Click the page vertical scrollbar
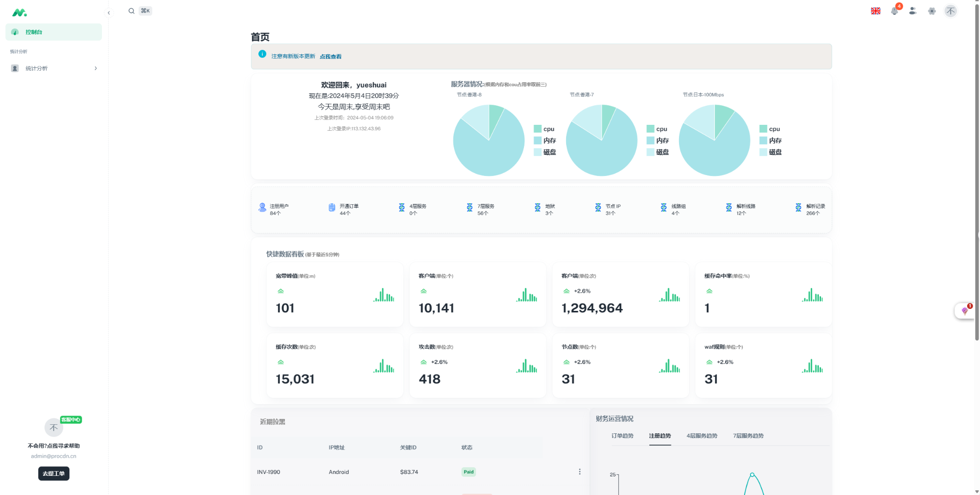Viewport: 980px width, 495px height. coord(977,172)
